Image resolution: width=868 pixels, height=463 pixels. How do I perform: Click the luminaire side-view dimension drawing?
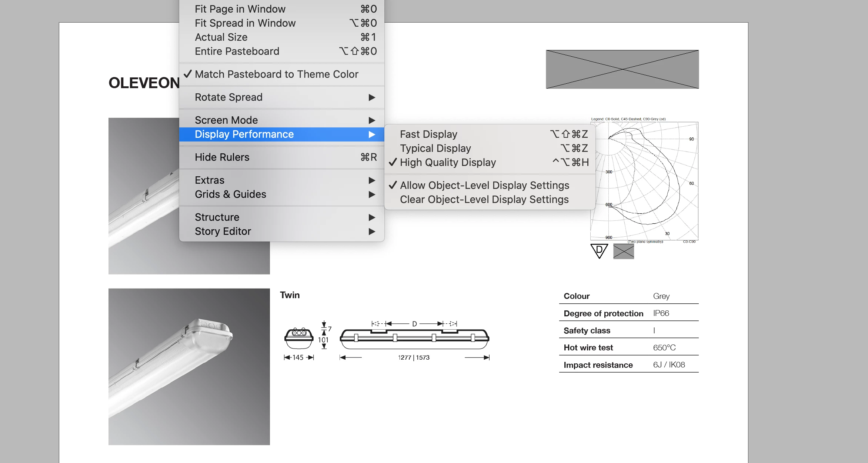414,339
